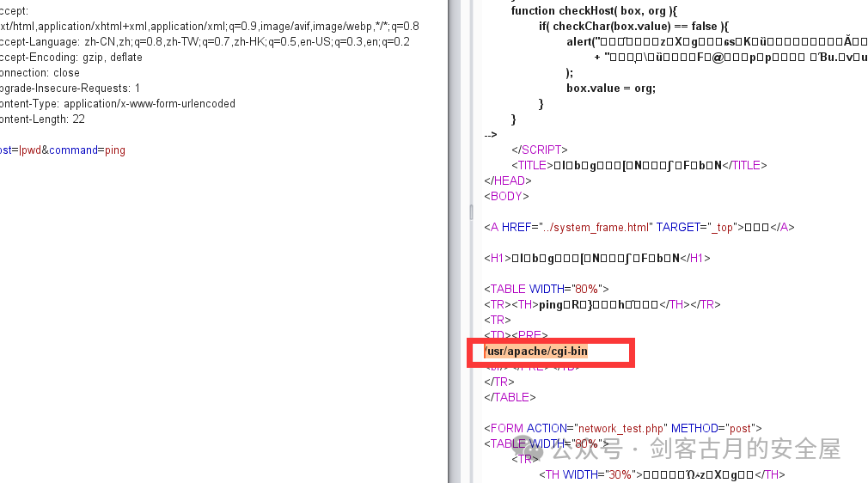Select the highlighted /usr/apache/cgi-bin output text
This screenshot has width=868, height=483.
536,352
